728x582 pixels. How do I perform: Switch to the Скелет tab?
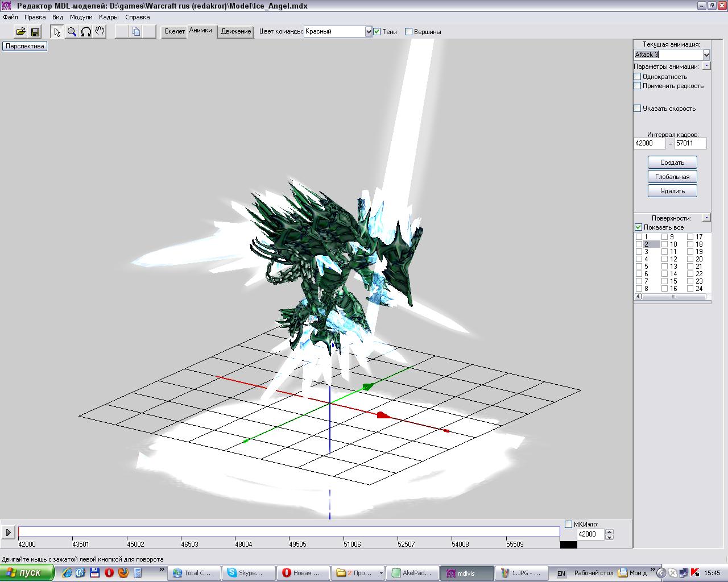point(175,32)
